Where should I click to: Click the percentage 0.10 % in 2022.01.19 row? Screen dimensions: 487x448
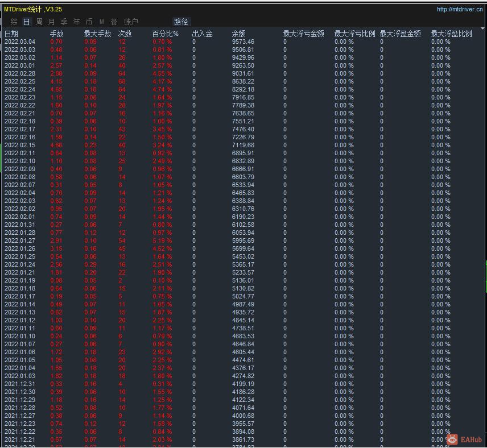[162, 281]
